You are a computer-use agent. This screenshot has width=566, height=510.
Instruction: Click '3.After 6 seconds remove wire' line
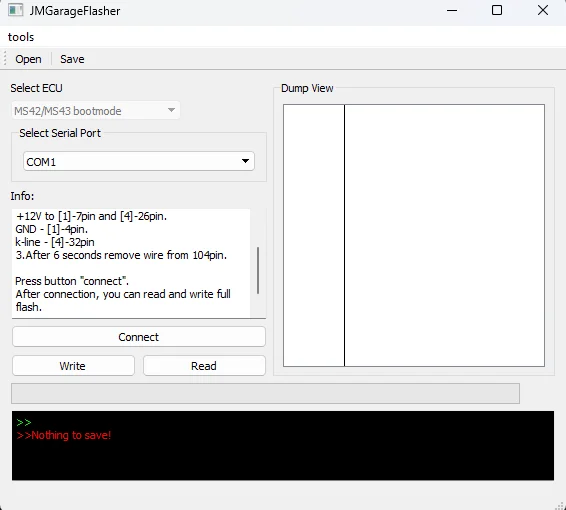121,255
